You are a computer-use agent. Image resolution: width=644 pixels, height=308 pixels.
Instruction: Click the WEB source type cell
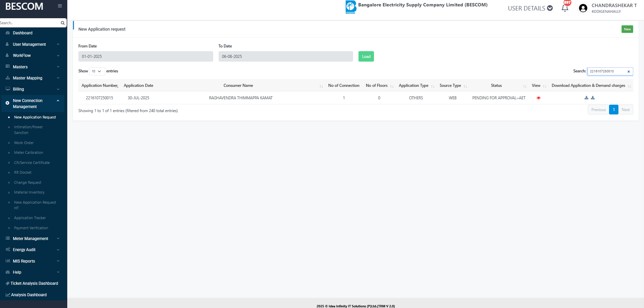pyautogui.click(x=453, y=98)
